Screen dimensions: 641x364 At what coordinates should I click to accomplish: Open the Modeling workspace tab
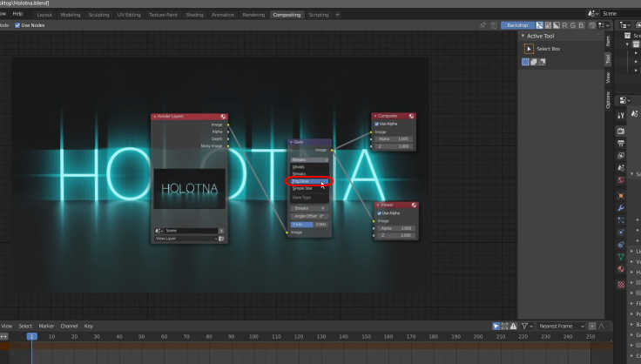pyautogui.click(x=71, y=15)
